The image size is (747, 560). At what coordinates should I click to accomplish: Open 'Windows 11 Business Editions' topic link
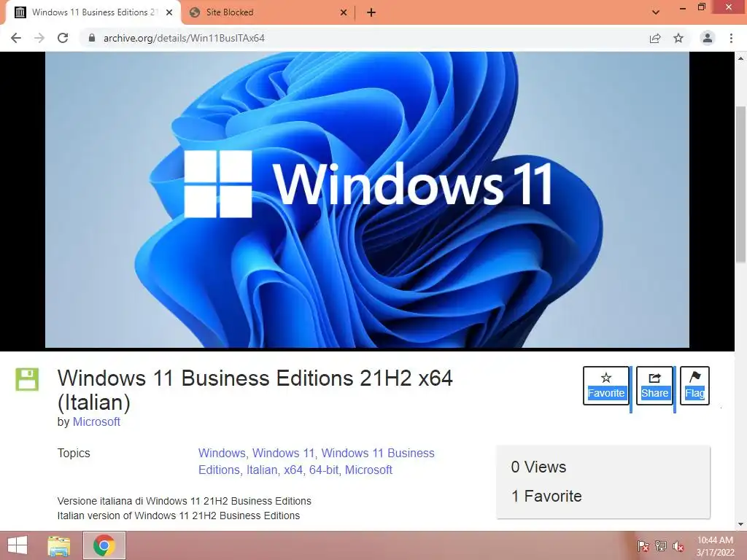pyautogui.click(x=317, y=462)
